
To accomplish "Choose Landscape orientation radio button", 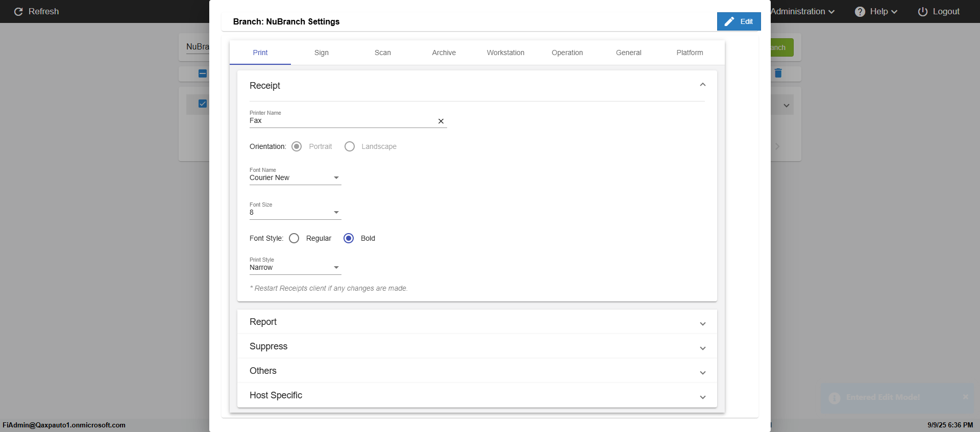I will pos(350,146).
